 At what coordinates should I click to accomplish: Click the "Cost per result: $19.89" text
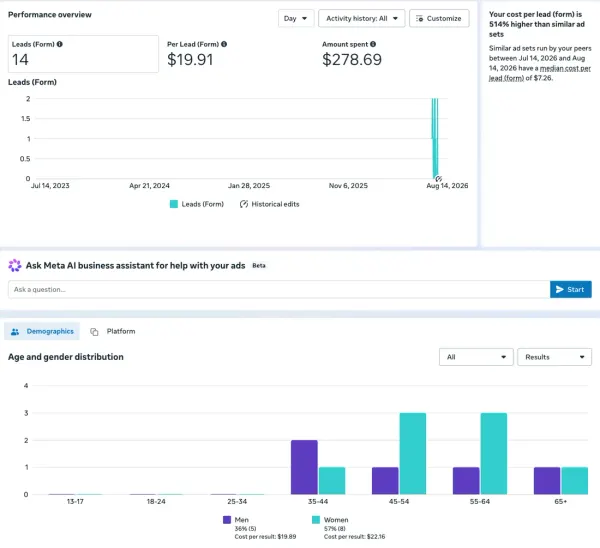265,537
